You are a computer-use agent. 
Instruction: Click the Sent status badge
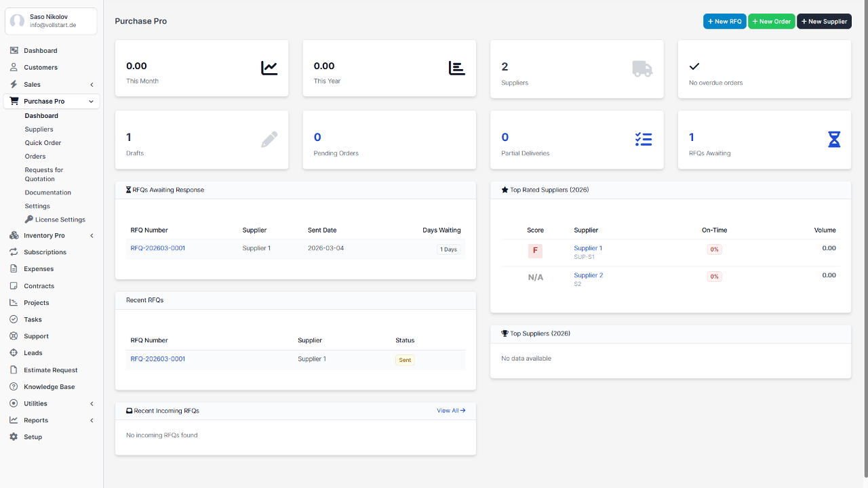click(x=405, y=360)
